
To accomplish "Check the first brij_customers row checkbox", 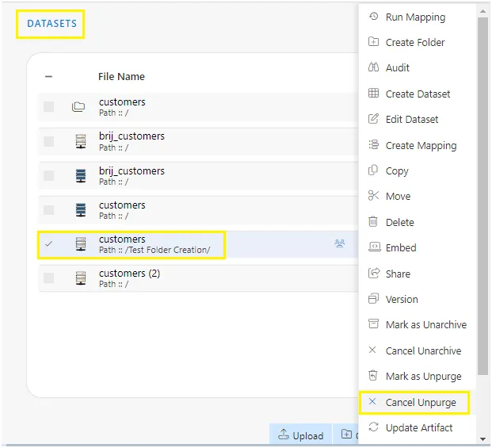I will [48, 141].
